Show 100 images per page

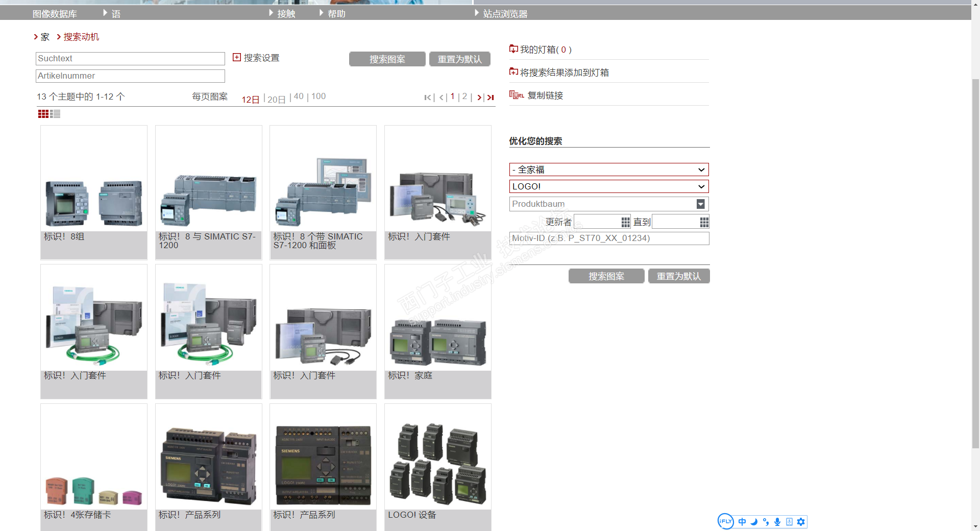click(x=318, y=96)
